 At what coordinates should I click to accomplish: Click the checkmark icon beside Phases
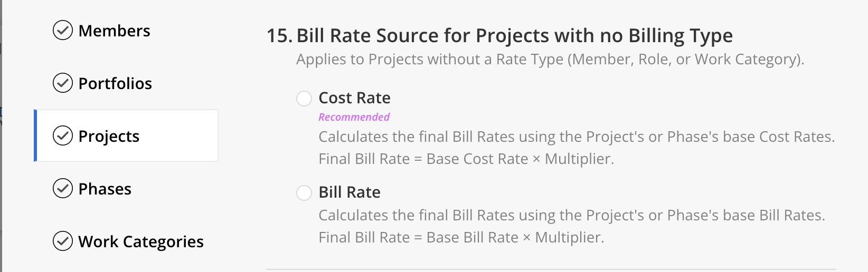(63, 189)
